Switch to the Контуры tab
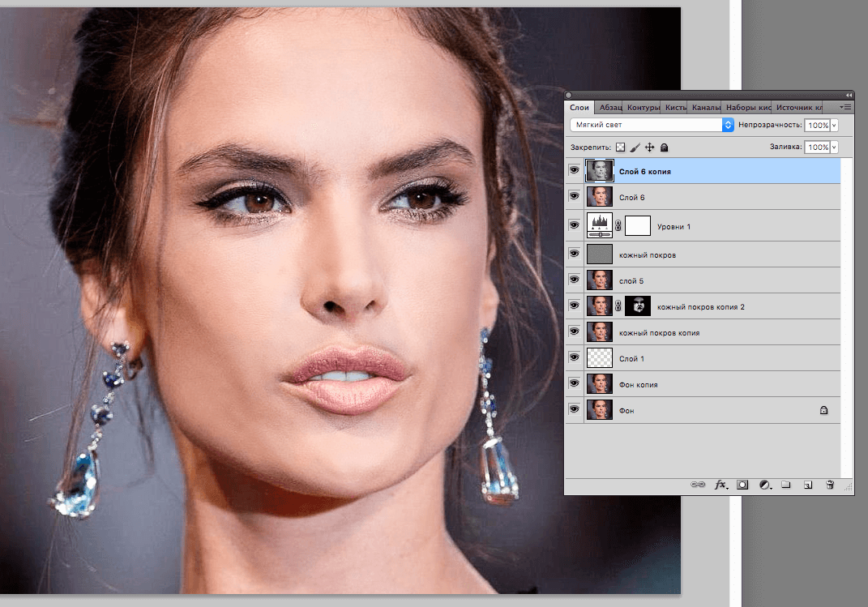This screenshot has width=868, height=607. click(x=643, y=107)
